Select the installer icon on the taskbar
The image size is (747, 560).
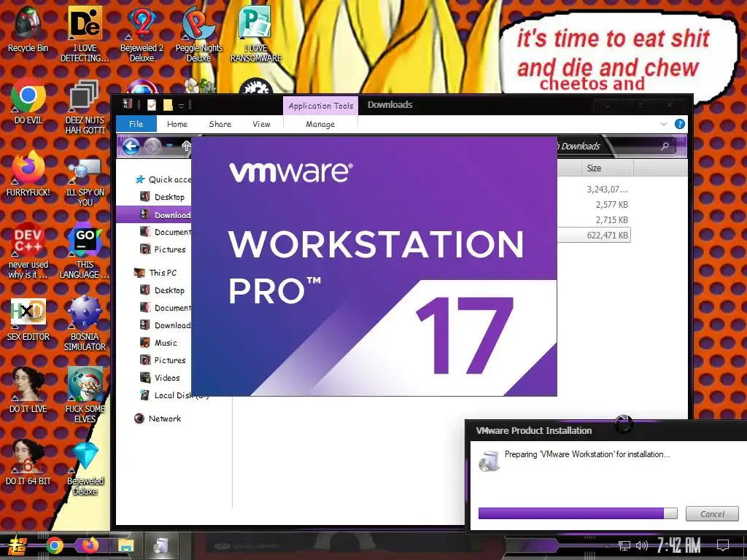[160, 545]
